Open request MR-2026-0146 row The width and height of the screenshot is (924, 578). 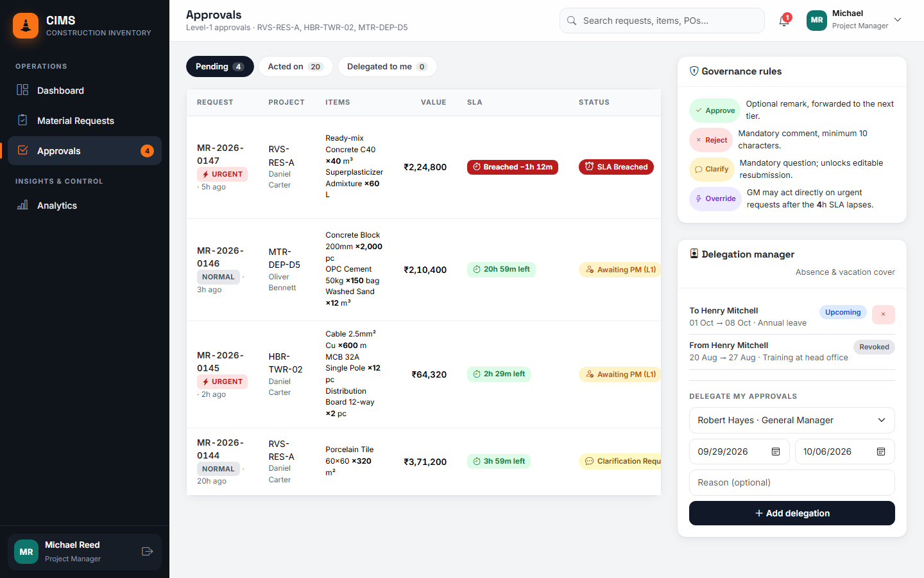424,270
